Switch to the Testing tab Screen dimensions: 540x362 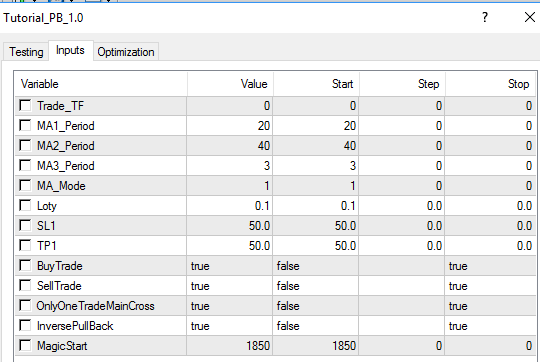26,52
